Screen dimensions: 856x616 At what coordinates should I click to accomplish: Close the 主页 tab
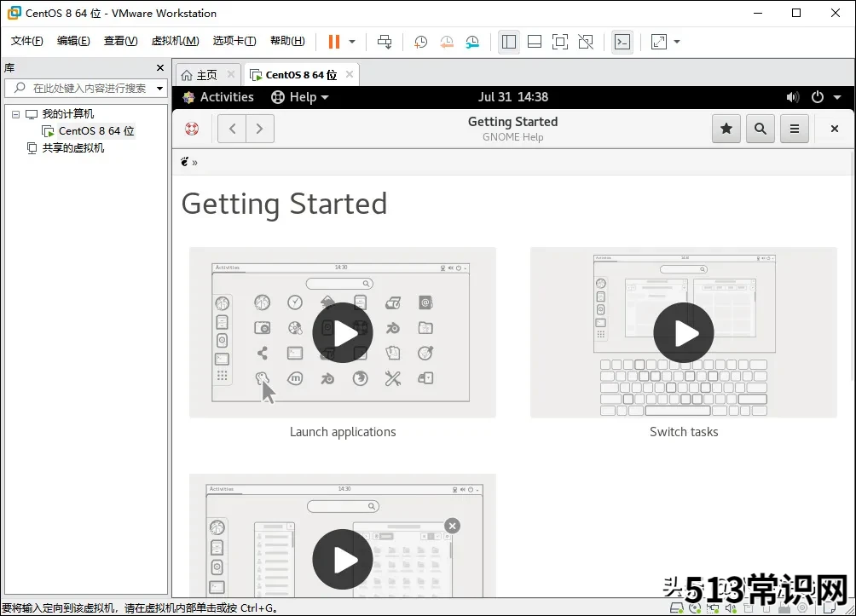point(231,74)
